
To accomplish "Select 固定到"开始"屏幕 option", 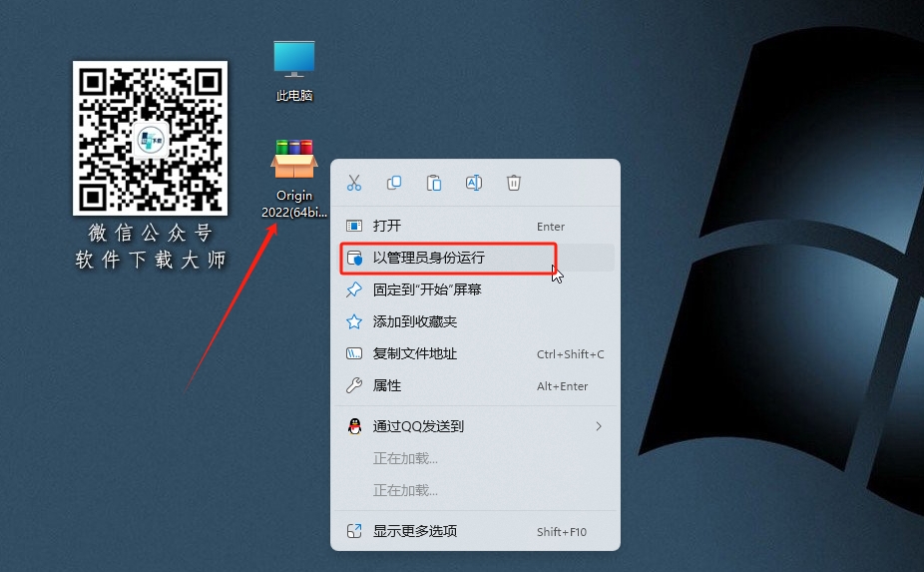I will coord(476,289).
